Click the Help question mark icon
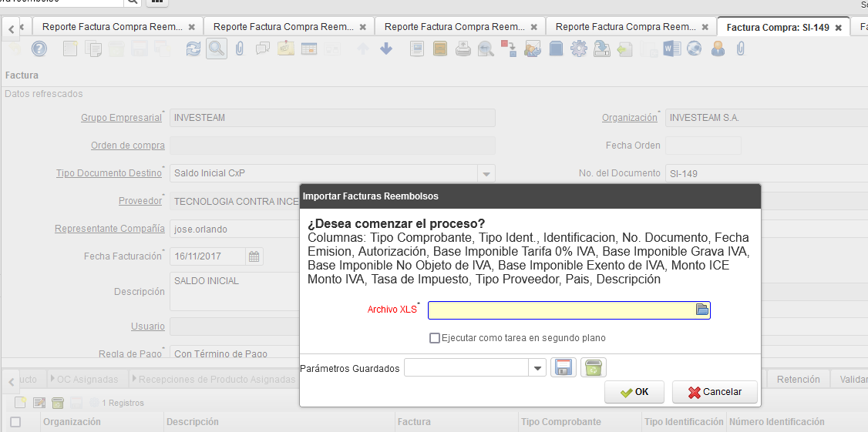This screenshot has width=868, height=432. coord(39,49)
